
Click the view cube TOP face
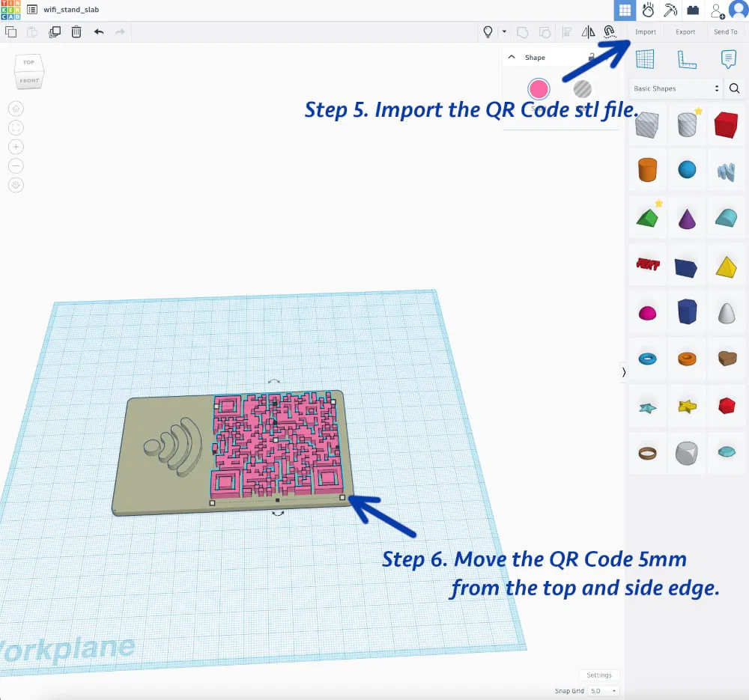pyautogui.click(x=28, y=63)
